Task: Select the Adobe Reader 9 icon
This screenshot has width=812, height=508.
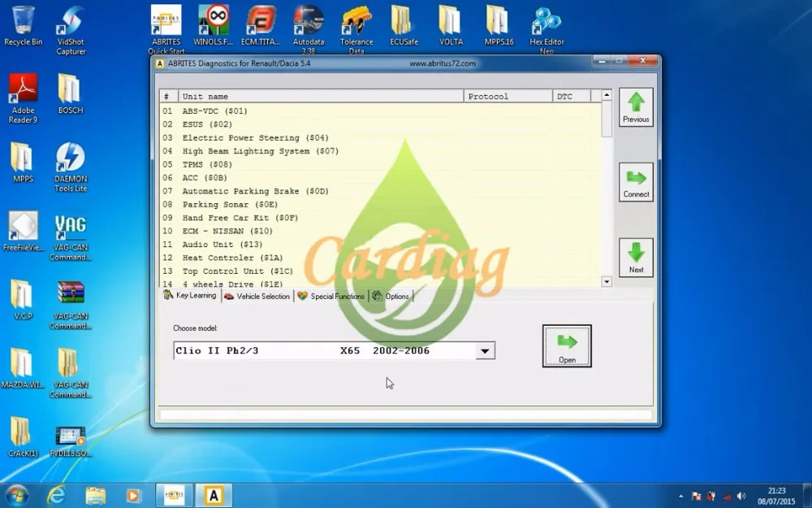Action: (x=23, y=98)
